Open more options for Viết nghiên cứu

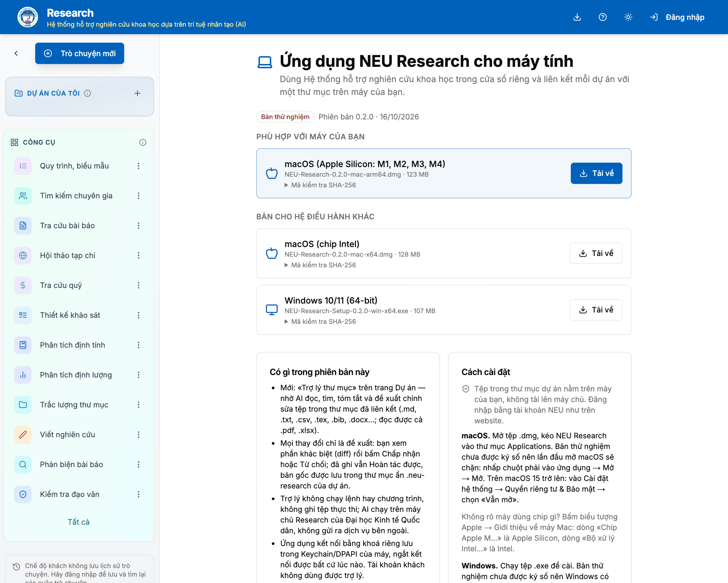click(139, 435)
